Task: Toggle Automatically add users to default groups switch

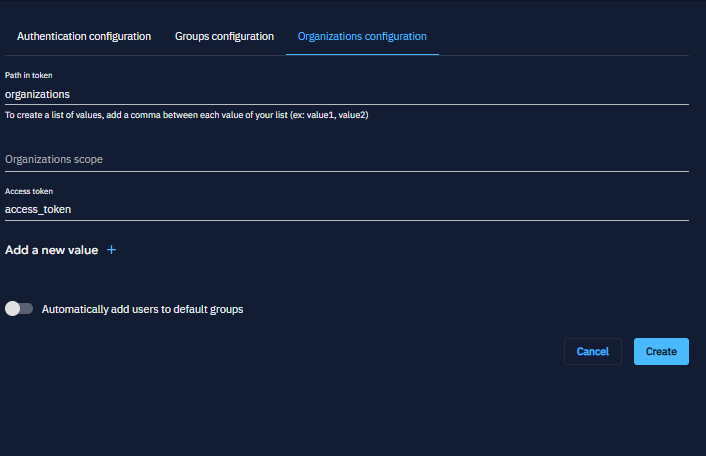Action: (x=19, y=309)
